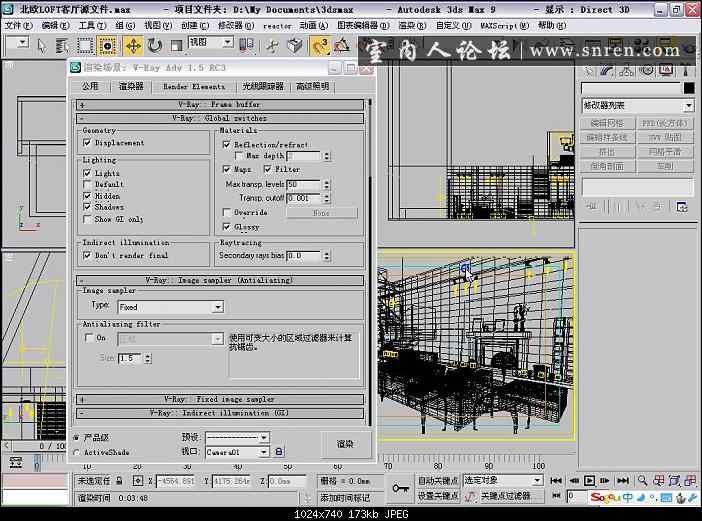The width and height of the screenshot is (702, 521).
Task: Toggle Don't render final image checkbox
Action: point(87,255)
